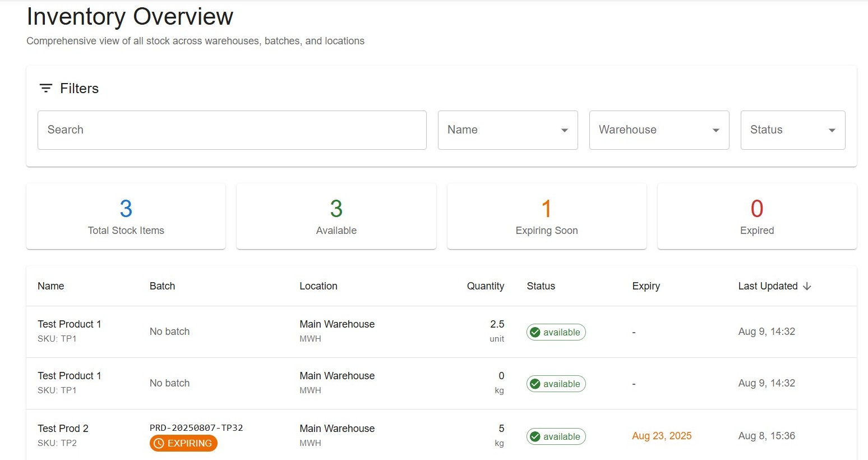This screenshot has width=868, height=460.
Task: Click the Aug 23, 2025 expiry date
Action: (x=662, y=435)
